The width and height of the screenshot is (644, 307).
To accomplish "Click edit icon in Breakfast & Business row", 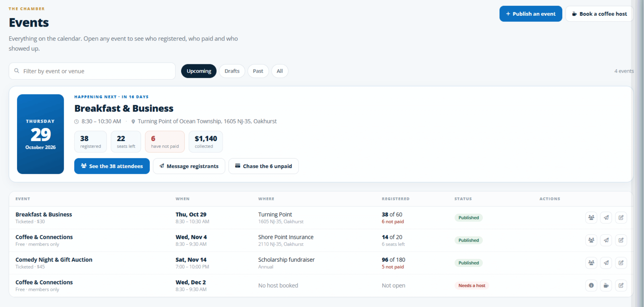I will [x=621, y=218].
